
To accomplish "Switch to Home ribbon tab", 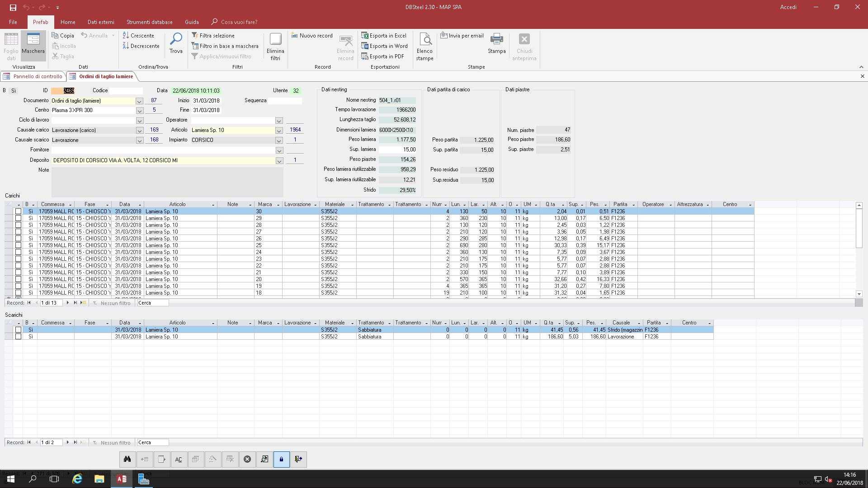I will click(x=68, y=22).
